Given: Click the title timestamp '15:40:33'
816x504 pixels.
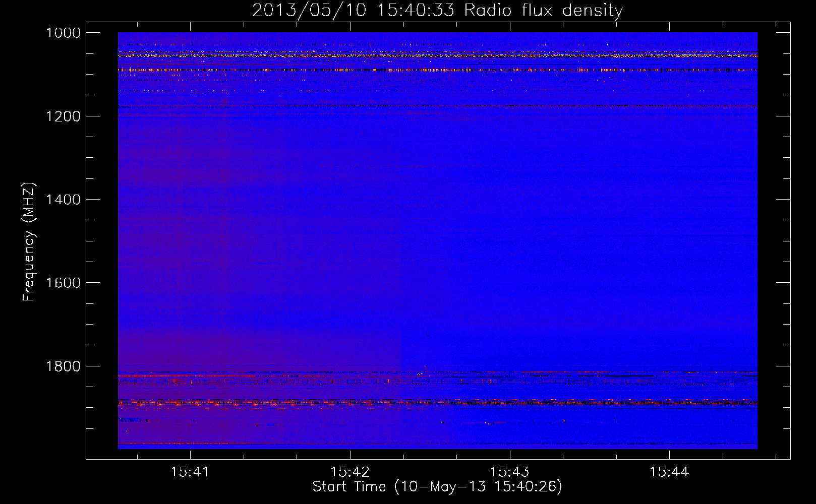Looking at the screenshot, I should click(416, 11).
